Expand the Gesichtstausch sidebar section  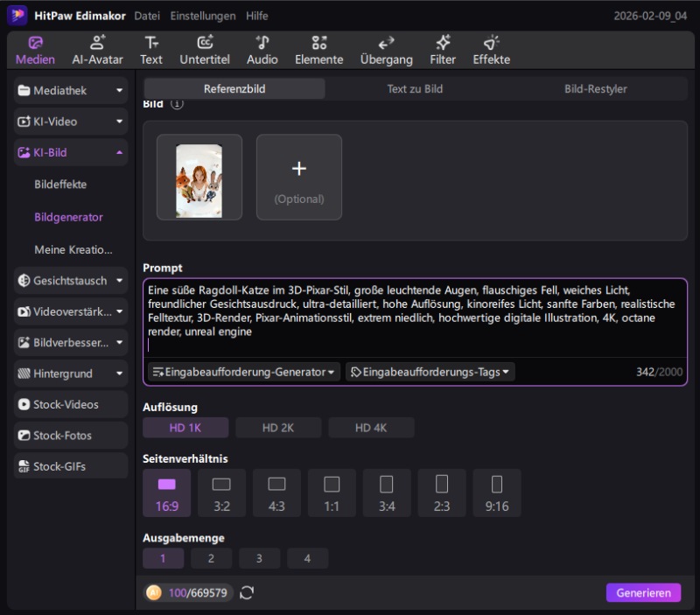pos(72,281)
